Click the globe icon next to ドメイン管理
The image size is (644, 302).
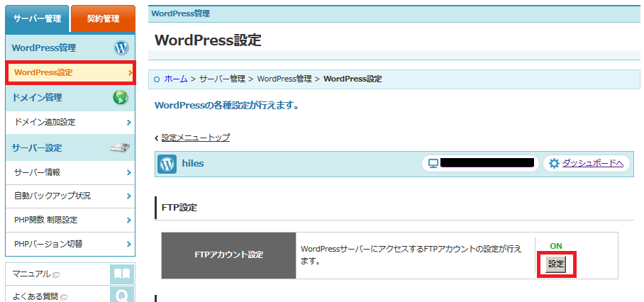tap(121, 97)
